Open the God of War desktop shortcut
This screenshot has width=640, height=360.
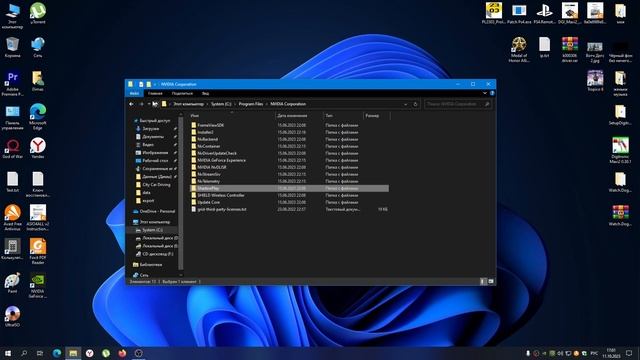click(12, 148)
